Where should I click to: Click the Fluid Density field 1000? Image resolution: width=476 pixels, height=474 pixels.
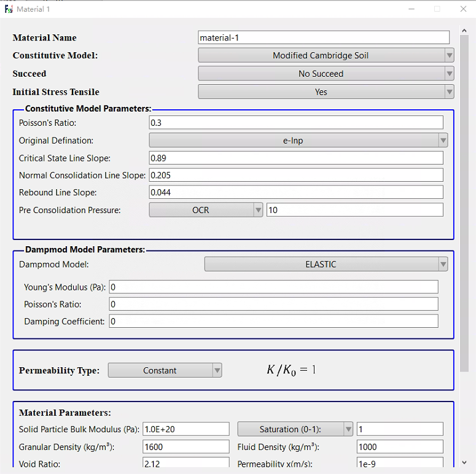(x=400, y=447)
